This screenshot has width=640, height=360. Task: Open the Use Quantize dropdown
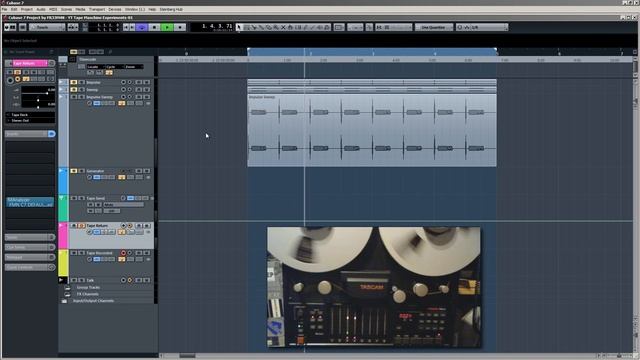[x=434, y=27]
